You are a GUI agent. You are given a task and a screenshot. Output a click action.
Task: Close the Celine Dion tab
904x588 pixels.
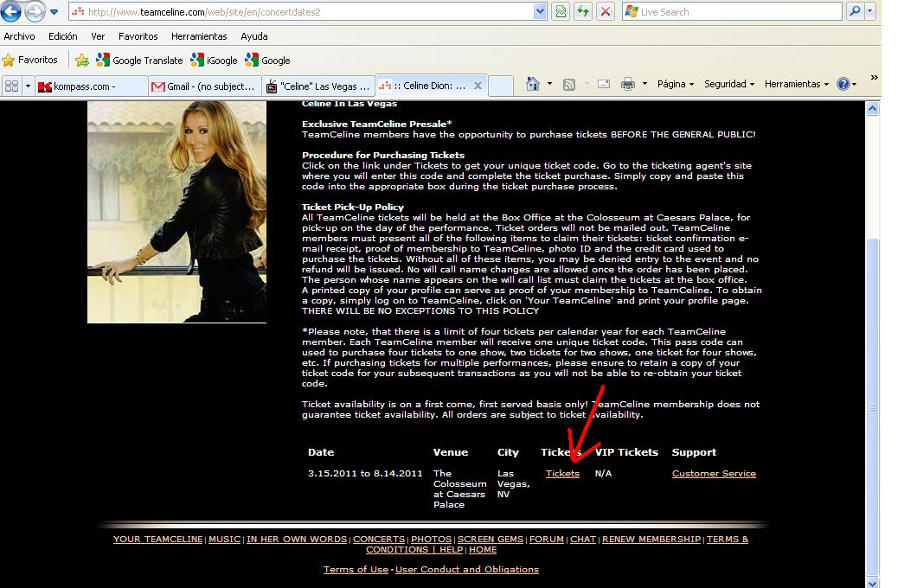tap(477, 86)
